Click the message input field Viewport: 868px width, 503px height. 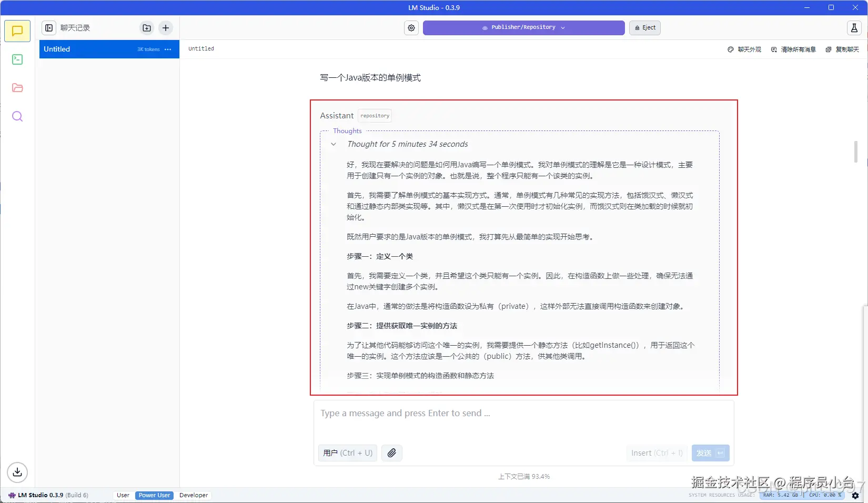(523, 414)
